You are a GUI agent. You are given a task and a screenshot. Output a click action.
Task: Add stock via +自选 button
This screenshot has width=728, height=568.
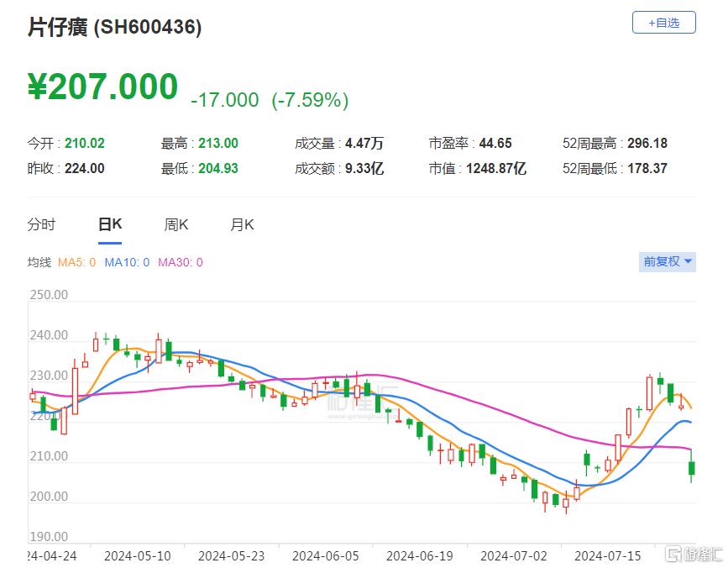(x=664, y=23)
